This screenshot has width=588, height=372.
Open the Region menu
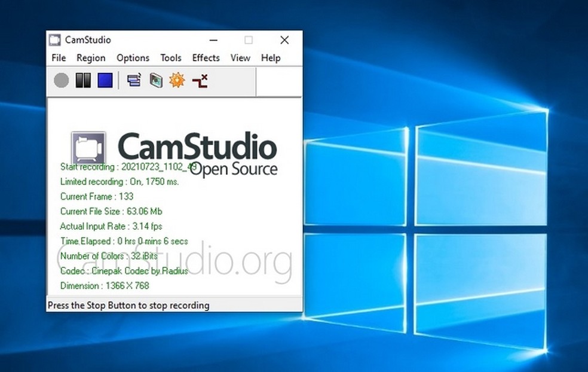coord(91,58)
